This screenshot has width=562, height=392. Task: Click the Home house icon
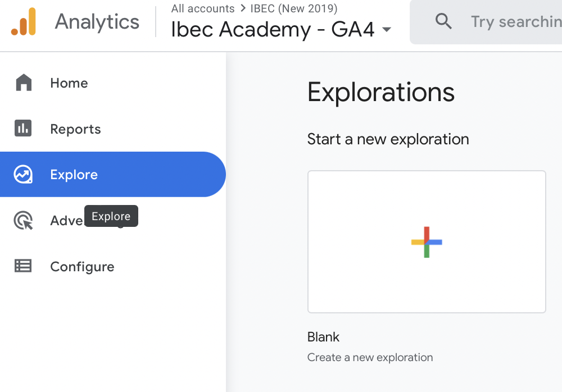(x=24, y=83)
